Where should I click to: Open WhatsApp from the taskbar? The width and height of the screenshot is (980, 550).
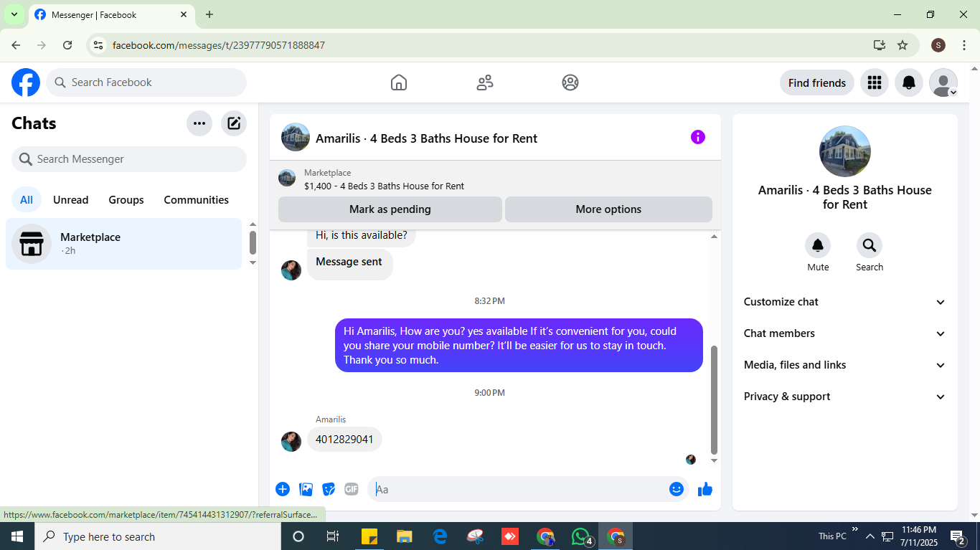[x=582, y=536]
